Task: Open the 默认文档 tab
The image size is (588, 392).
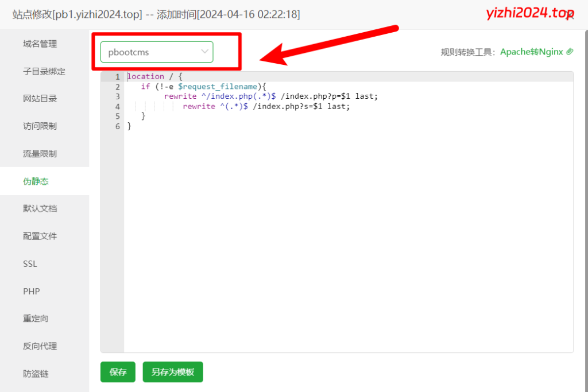Action: click(x=40, y=208)
